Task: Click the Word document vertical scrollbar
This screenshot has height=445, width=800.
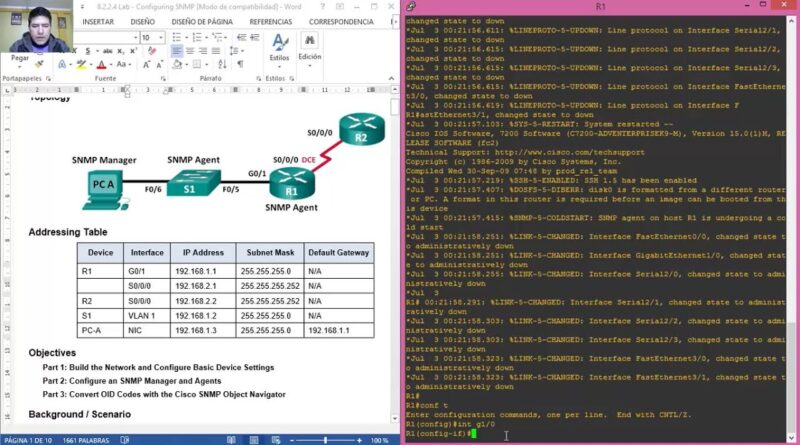Action: click(x=395, y=254)
